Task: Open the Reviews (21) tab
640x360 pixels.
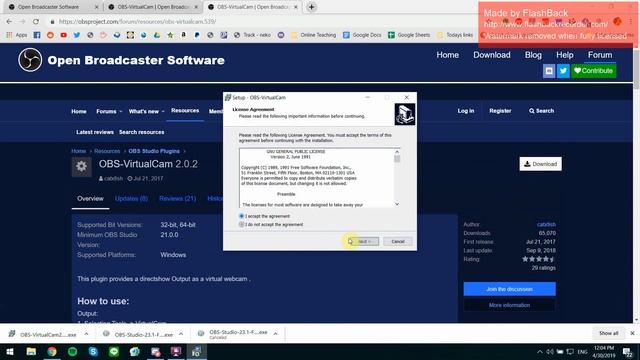Action: pyautogui.click(x=178, y=198)
